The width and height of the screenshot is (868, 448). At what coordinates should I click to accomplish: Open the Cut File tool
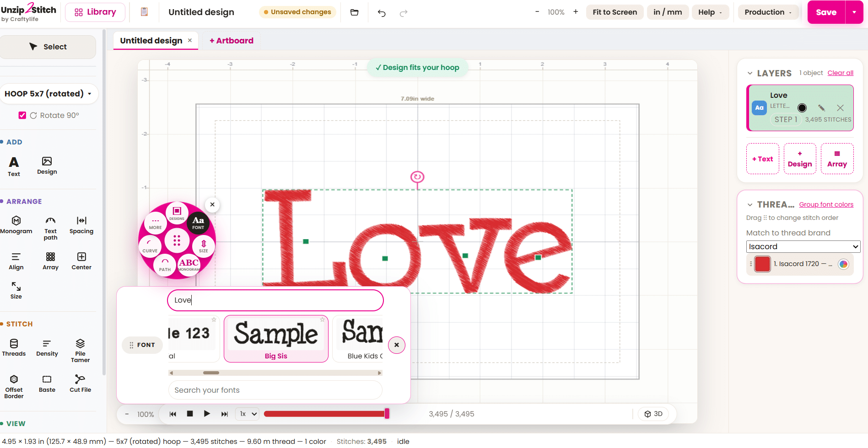80,384
